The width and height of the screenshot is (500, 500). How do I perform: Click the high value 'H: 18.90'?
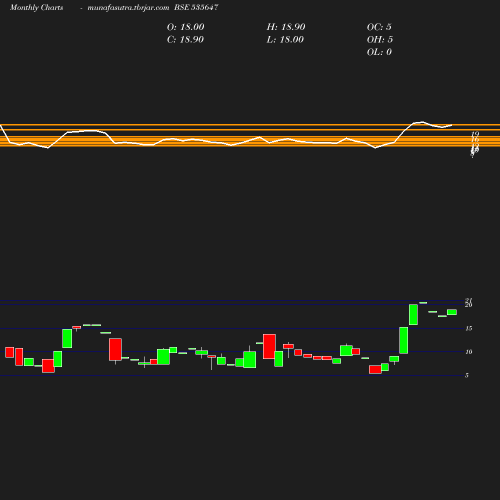point(286,27)
